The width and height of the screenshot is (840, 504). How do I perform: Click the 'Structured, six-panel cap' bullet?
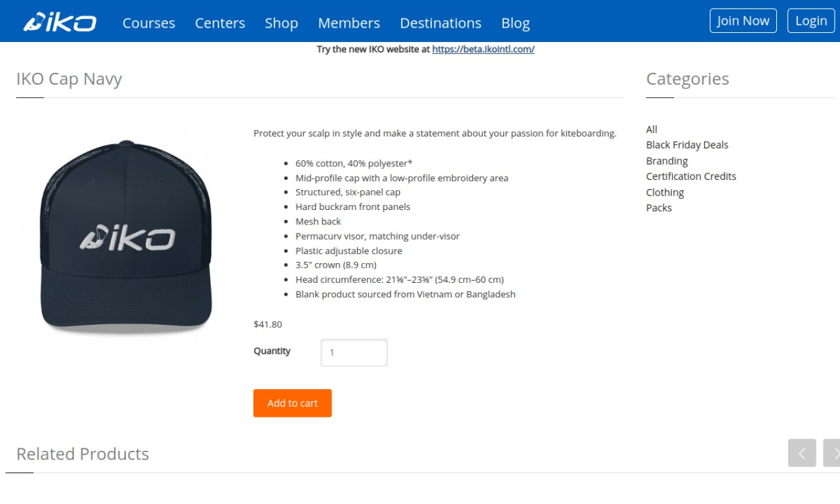pyautogui.click(x=348, y=192)
